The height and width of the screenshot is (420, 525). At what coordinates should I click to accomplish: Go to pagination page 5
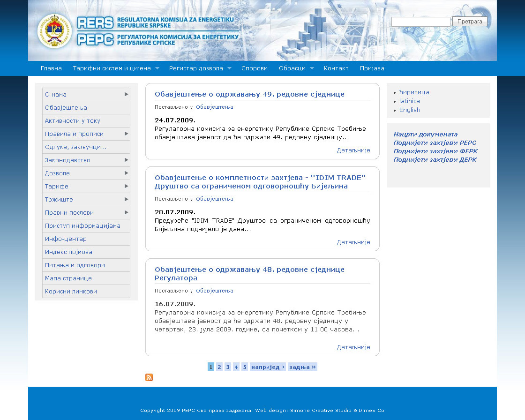click(245, 367)
